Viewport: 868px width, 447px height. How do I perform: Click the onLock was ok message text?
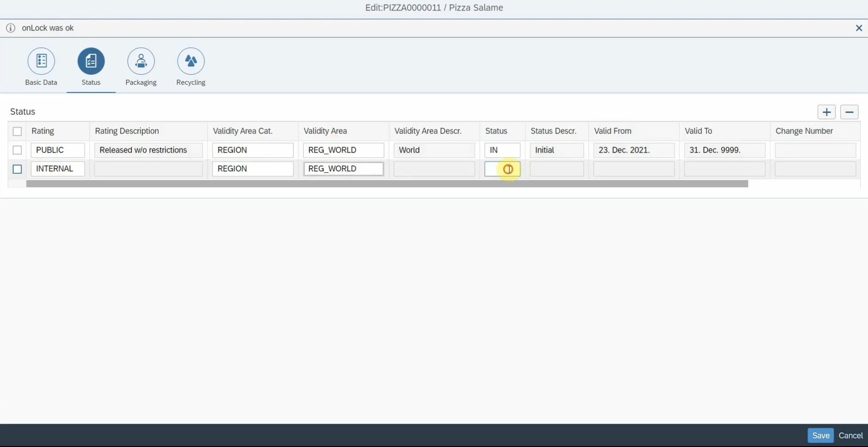pos(48,28)
